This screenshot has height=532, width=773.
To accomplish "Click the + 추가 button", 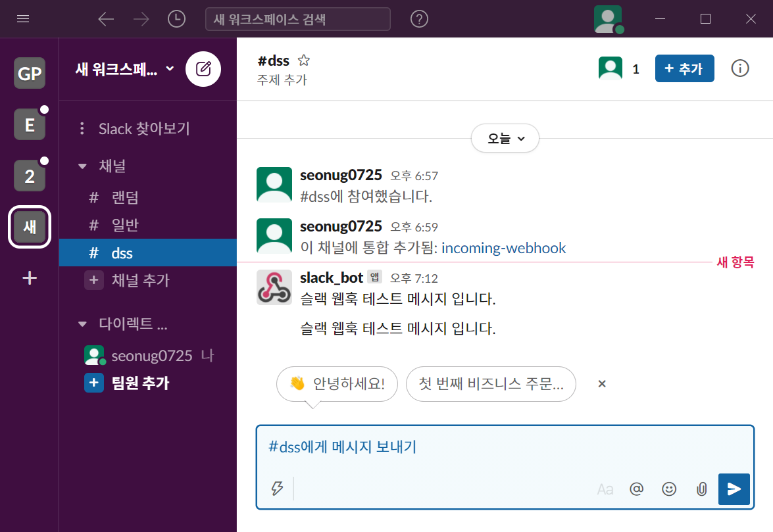I will tap(684, 68).
